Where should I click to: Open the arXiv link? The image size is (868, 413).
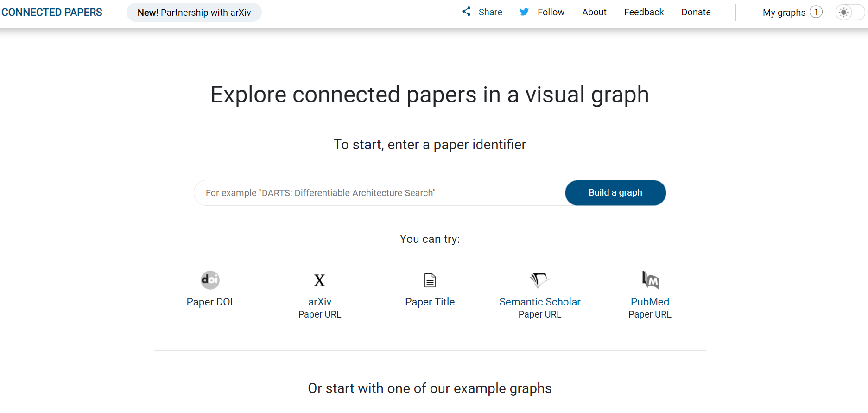(320, 302)
